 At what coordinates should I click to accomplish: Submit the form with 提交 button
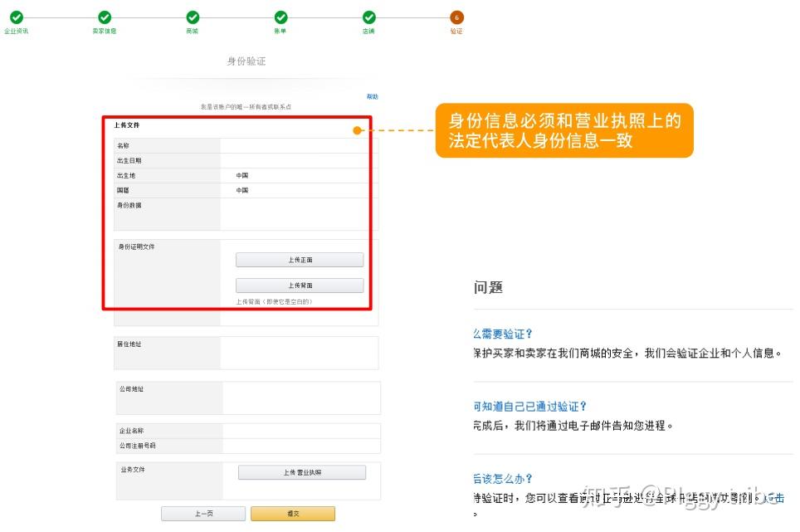point(293,514)
